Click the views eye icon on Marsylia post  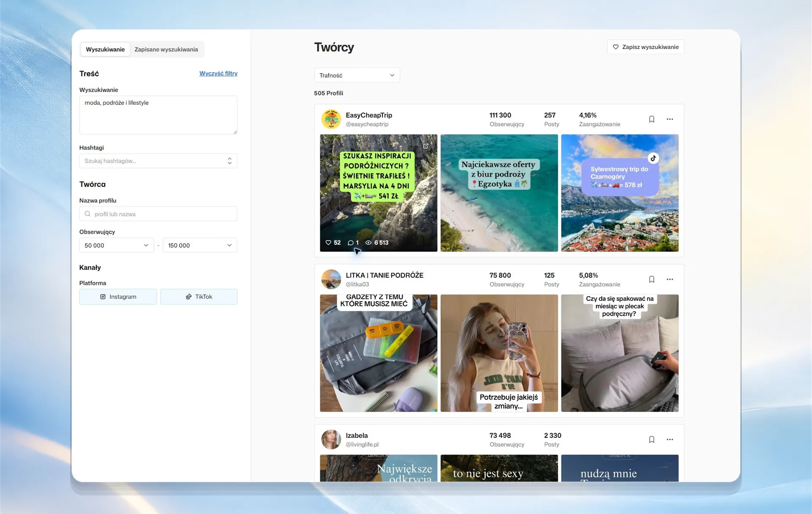(x=368, y=243)
